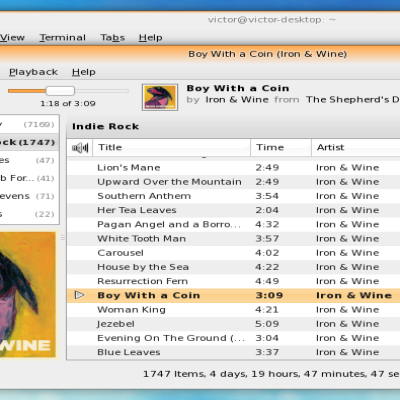Click the pane divider handle beside the album art

(63, 238)
